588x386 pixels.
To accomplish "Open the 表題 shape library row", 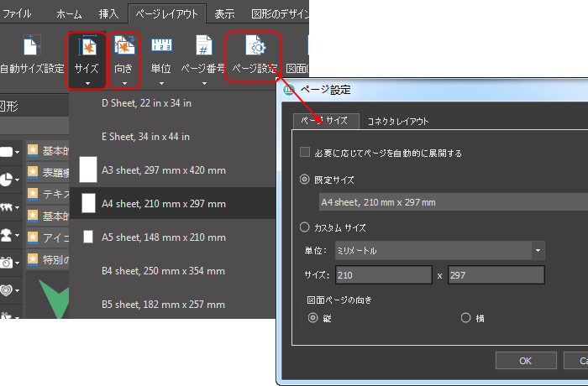I will pos(48,172).
